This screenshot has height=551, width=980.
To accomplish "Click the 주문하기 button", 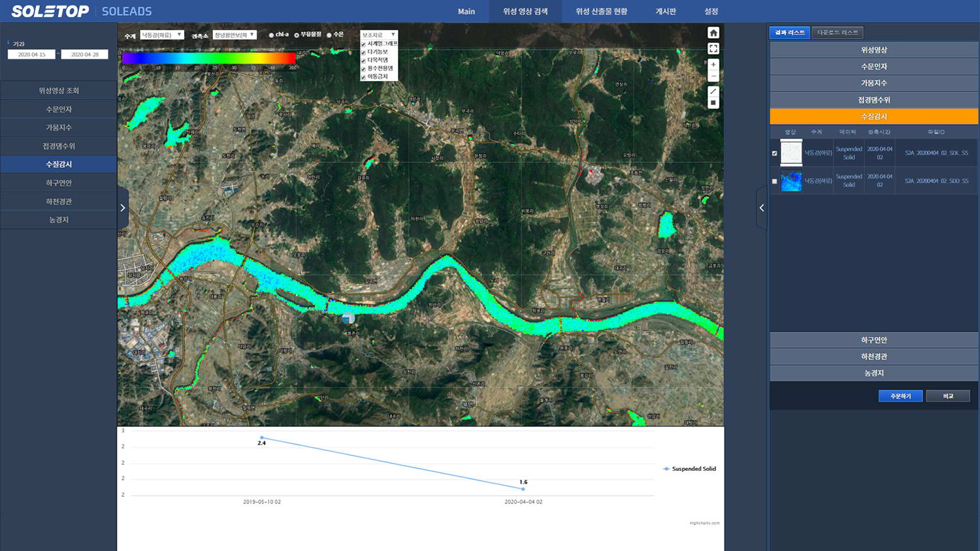I will (x=900, y=396).
